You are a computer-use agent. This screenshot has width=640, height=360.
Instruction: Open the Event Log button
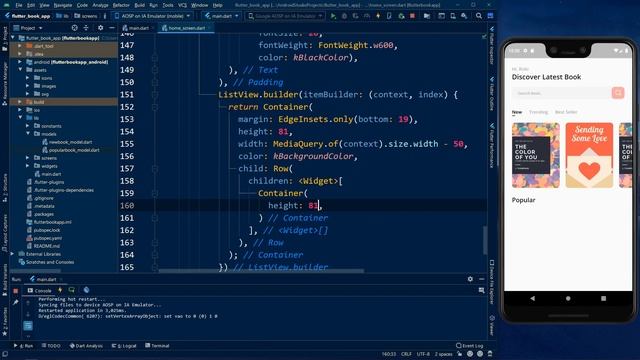point(470,346)
